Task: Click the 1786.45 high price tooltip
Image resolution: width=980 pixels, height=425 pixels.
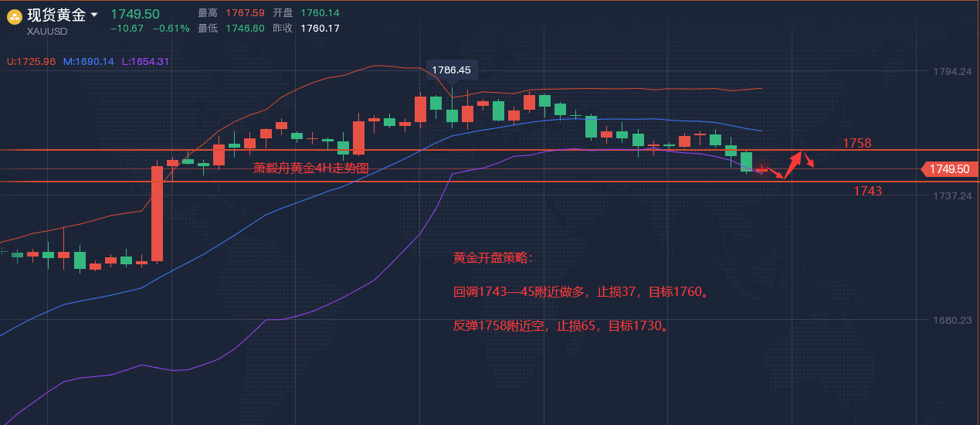Action: point(451,70)
